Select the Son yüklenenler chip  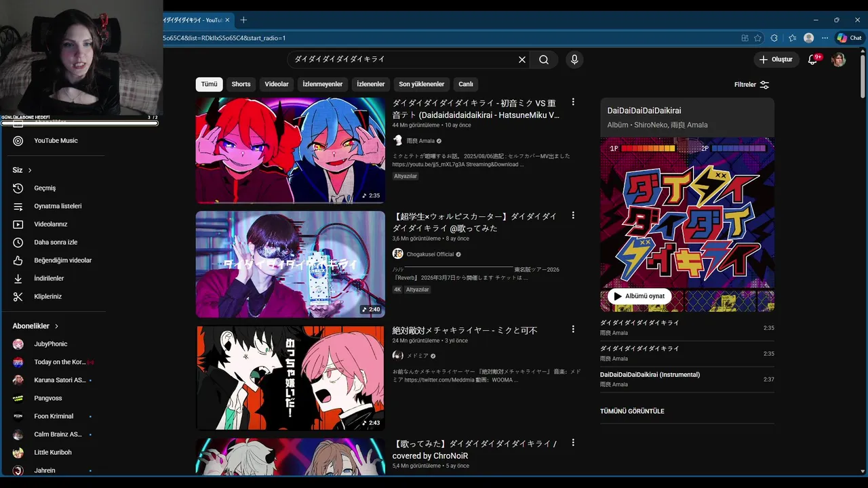(422, 84)
